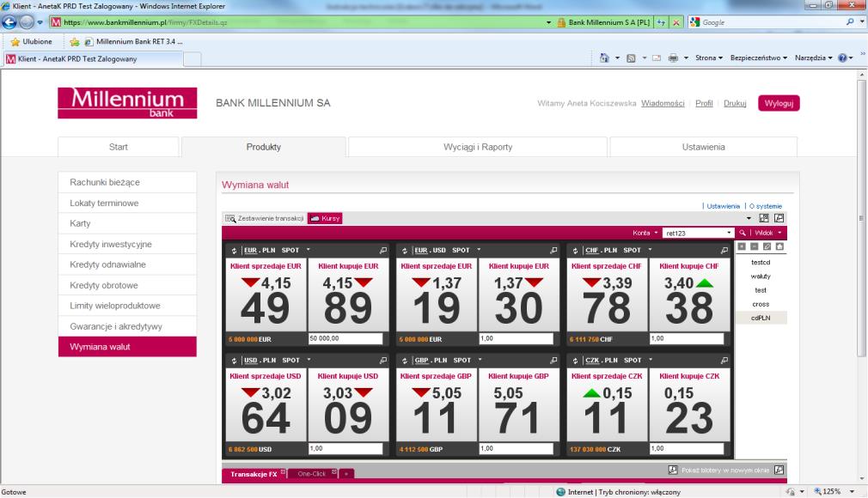Select Gwarancje i akredytywy in side menu

127,326
